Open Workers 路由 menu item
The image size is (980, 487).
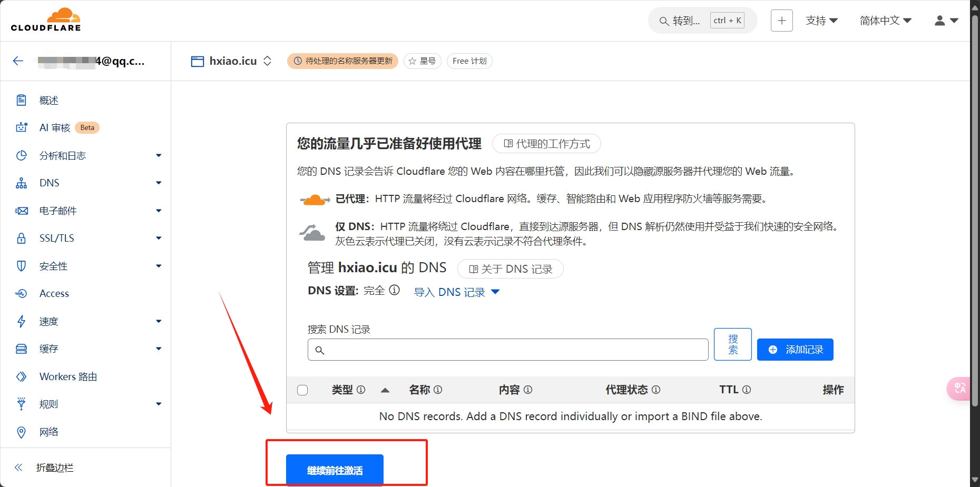(68, 376)
